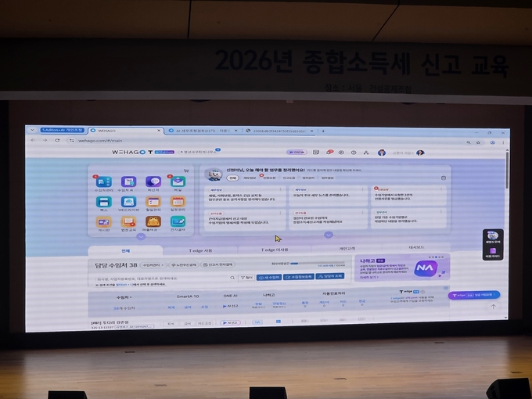Open the 수임처 AI app icon
Image resolution: width=532 pixels, height=399 pixels.
[x=128, y=182]
